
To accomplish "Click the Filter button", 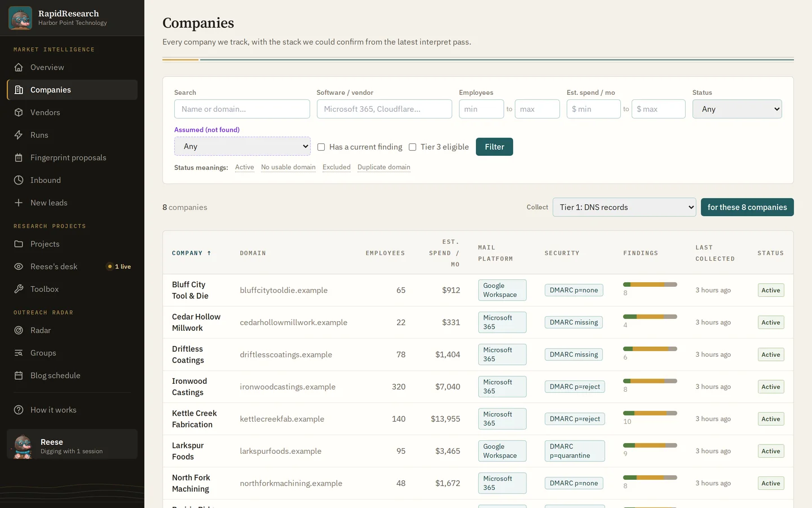I will [x=495, y=147].
